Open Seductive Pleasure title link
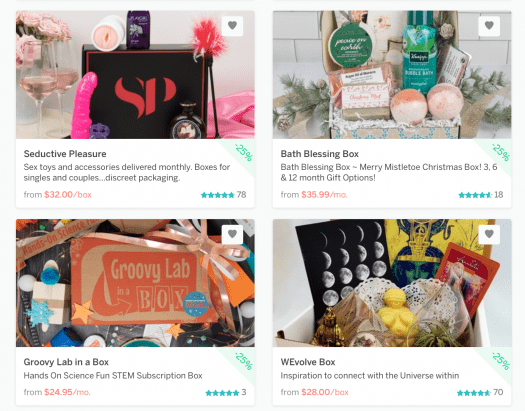This screenshot has width=525, height=411. point(65,154)
